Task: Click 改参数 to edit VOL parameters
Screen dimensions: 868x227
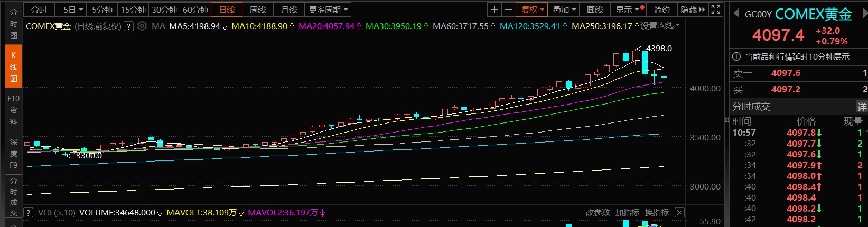Action: (598, 213)
